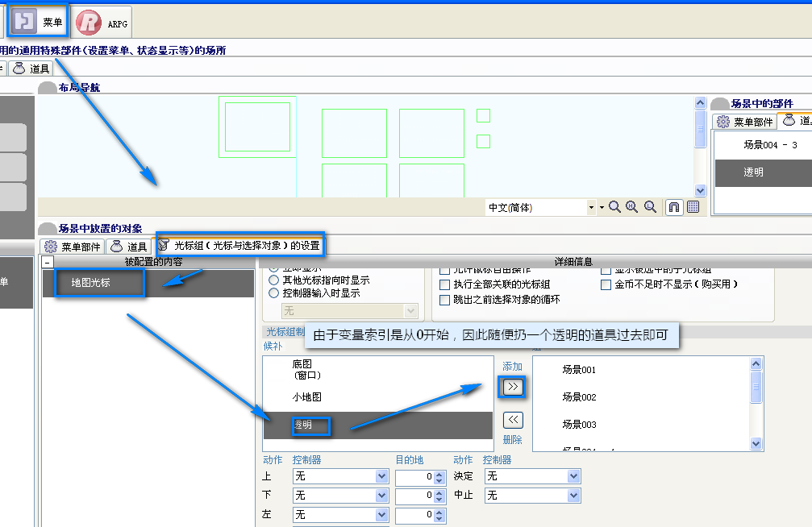Open the 菜单 (menu) section in the top toolbar
Viewport: 812px width, 527px height.
coord(37,21)
